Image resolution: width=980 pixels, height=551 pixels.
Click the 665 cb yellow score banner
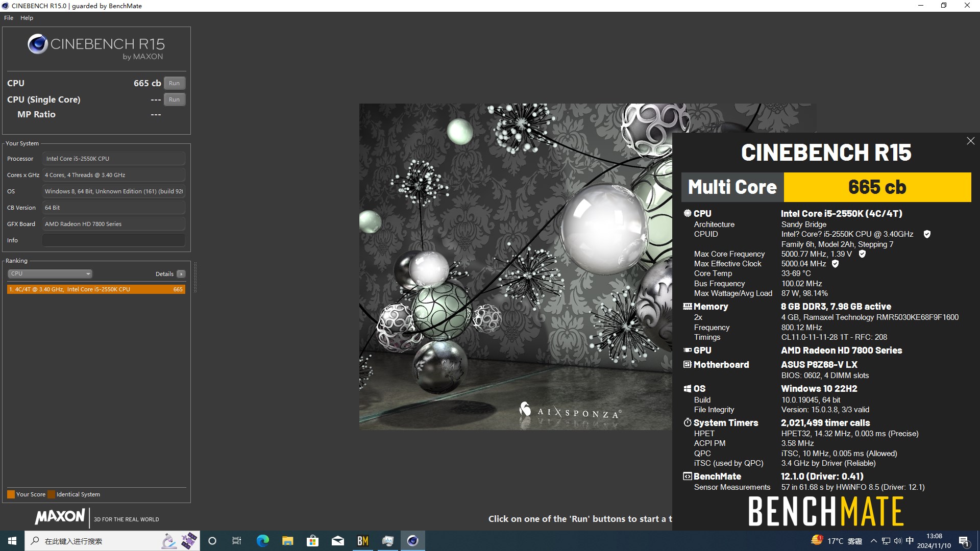coord(877,187)
